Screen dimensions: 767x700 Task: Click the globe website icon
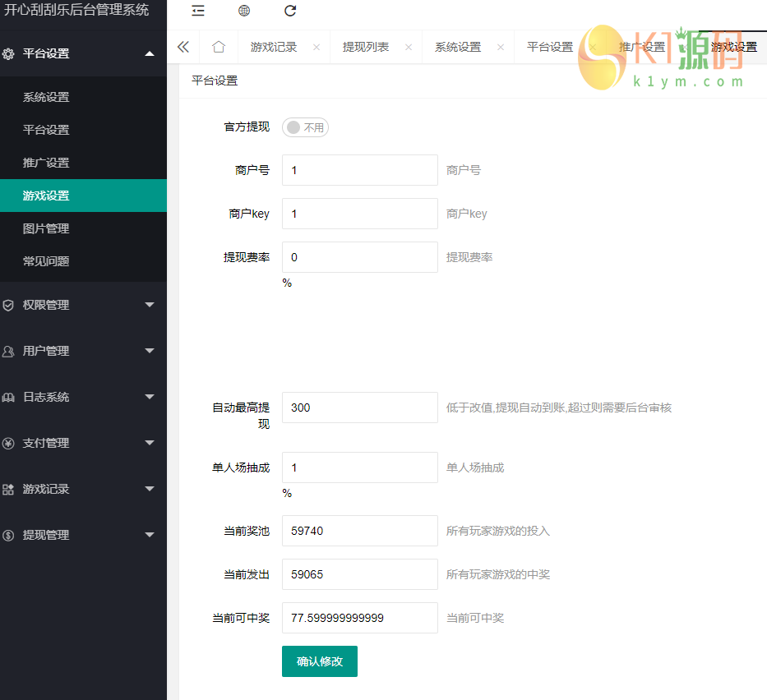[244, 11]
